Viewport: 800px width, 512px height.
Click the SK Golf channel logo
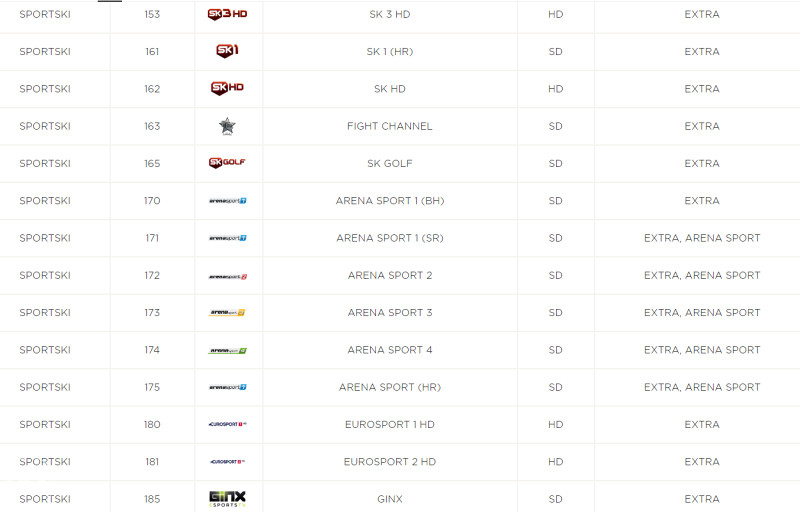coord(228,163)
